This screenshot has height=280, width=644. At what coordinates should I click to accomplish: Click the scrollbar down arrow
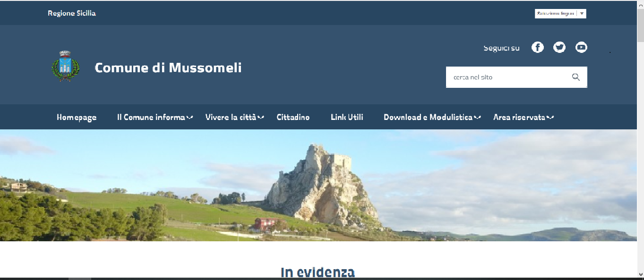[x=640, y=274]
